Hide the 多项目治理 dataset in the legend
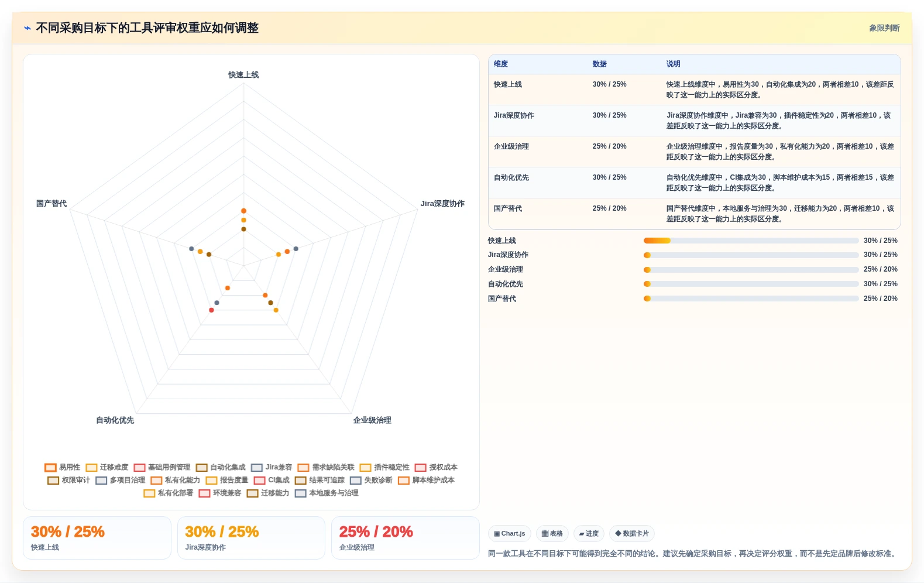The width and height of the screenshot is (924, 583). tap(120, 480)
